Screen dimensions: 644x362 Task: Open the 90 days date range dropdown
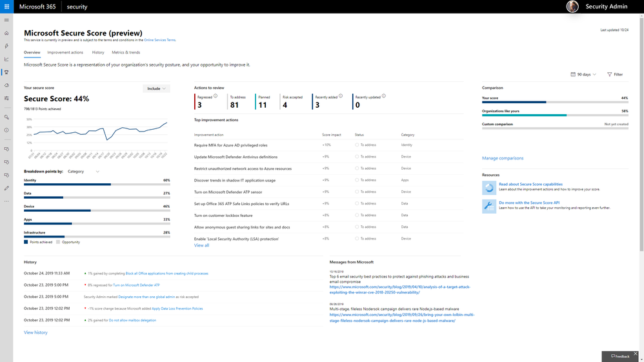pos(583,74)
